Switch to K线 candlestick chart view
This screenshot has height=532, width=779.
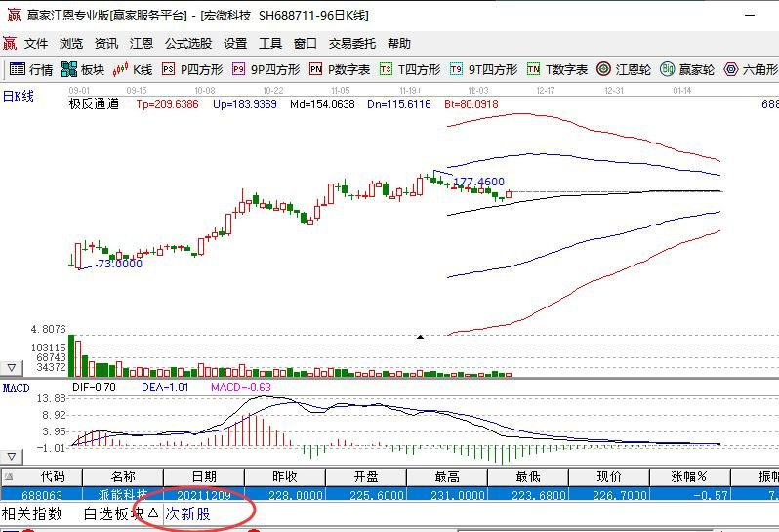pyautogui.click(x=134, y=69)
